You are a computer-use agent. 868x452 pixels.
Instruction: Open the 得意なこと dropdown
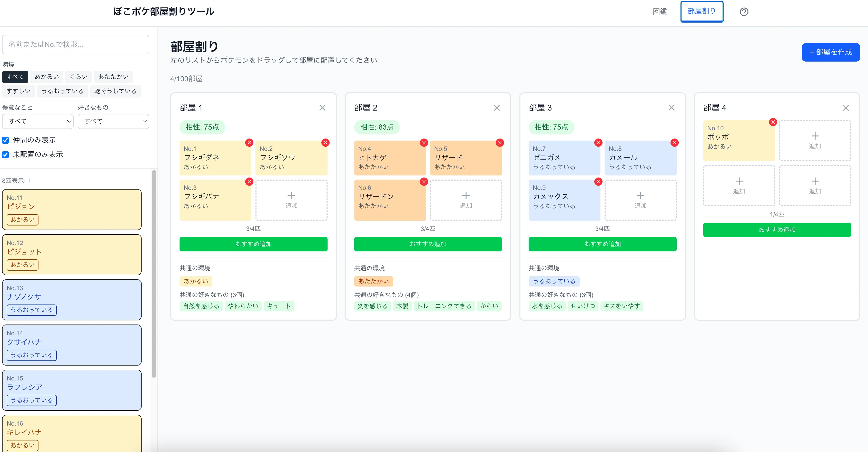[38, 121]
